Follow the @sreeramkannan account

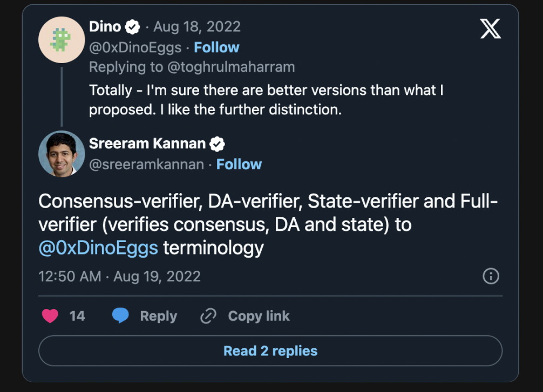pyautogui.click(x=239, y=164)
